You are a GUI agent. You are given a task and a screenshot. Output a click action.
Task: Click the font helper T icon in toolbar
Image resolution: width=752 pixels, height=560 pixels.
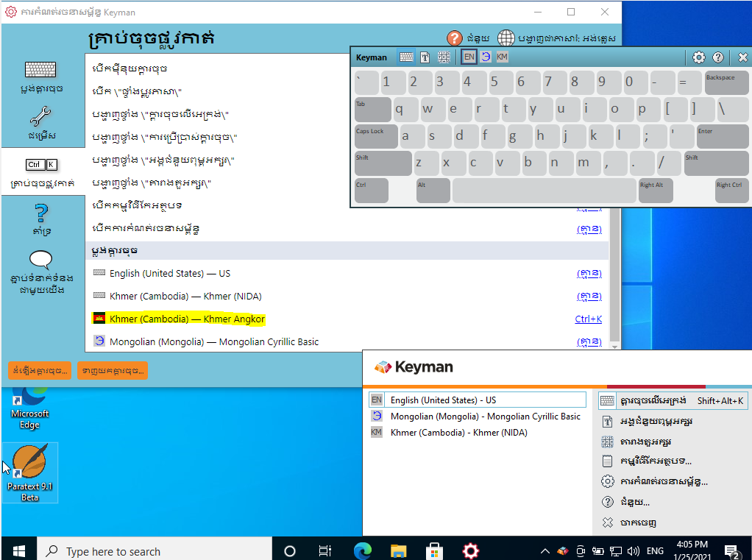click(425, 57)
